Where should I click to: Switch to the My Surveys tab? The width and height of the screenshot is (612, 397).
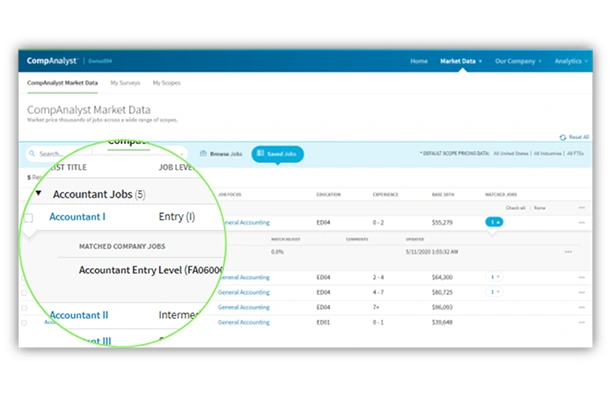click(x=125, y=83)
